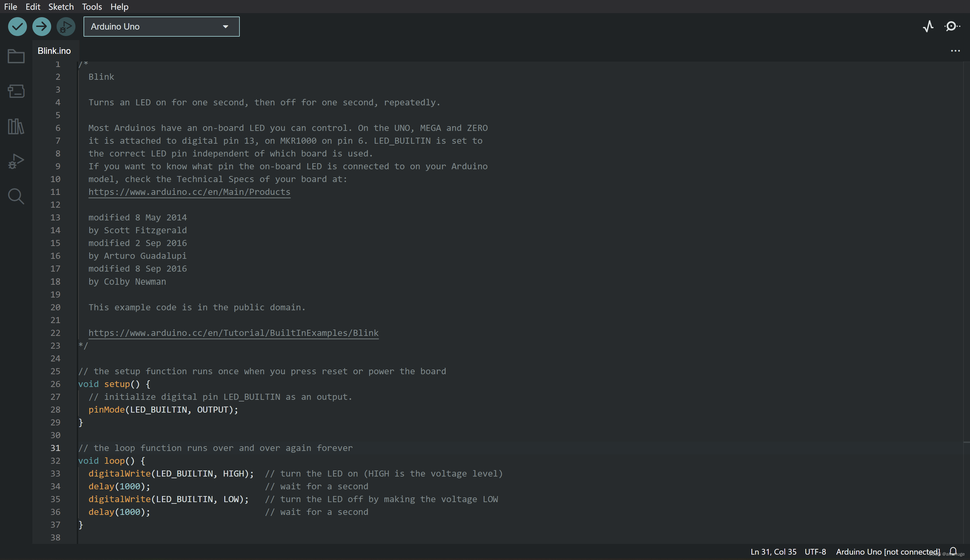Open the Debug sidebar panel
Image resolution: width=970 pixels, height=560 pixels.
coord(16,161)
